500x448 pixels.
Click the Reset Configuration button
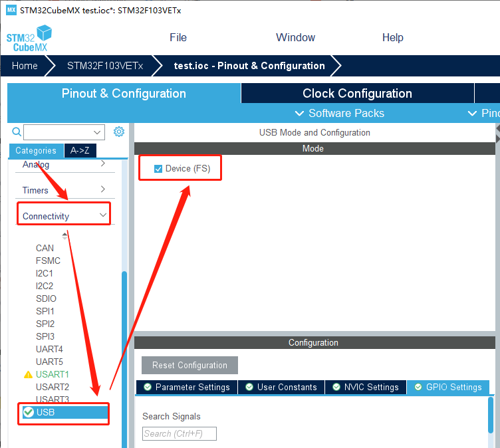[x=189, y=365]
